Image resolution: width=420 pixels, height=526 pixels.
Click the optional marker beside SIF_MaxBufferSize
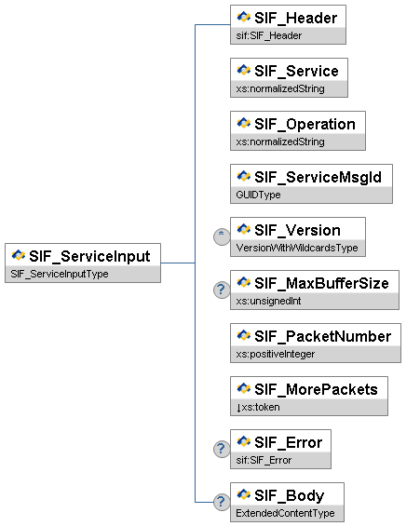pyautogui.click(x=222, y=290)
